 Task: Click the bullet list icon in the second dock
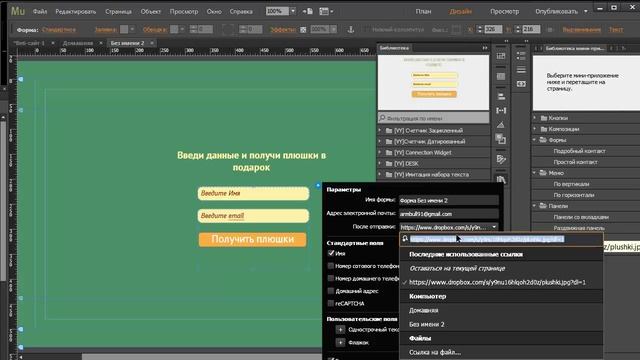point(521,56)
